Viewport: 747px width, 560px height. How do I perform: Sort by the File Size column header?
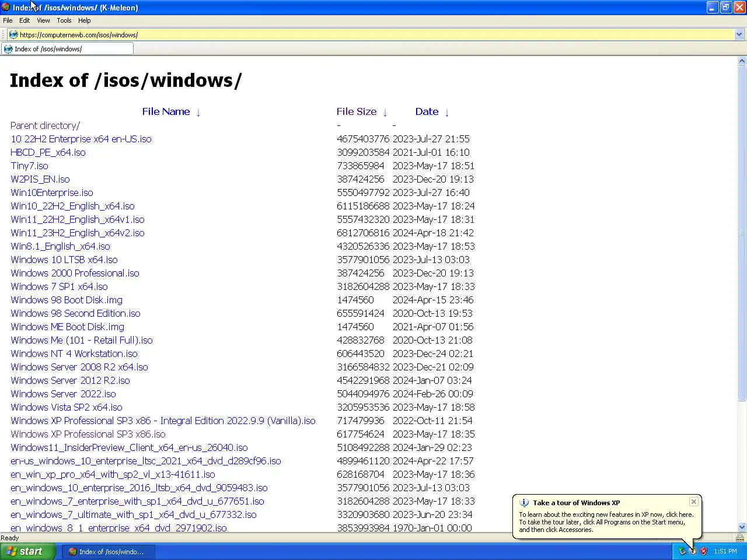(357, 111)
